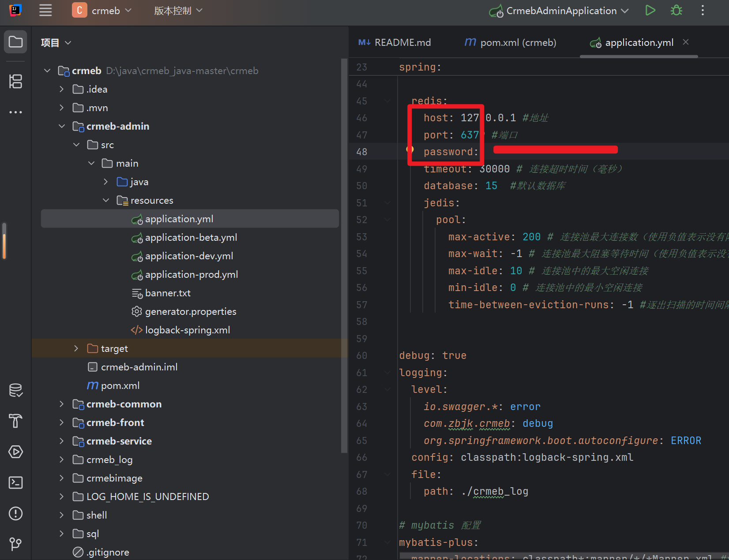
Task: Open the Terminal tool window
Action: pyautogui.click(x=15, y=483)
